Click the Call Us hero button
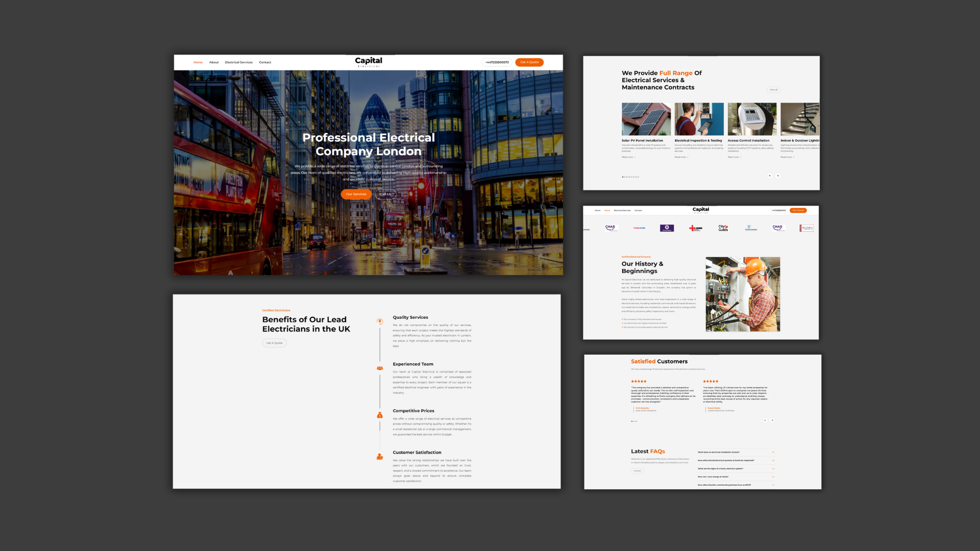 click(385, 194)
